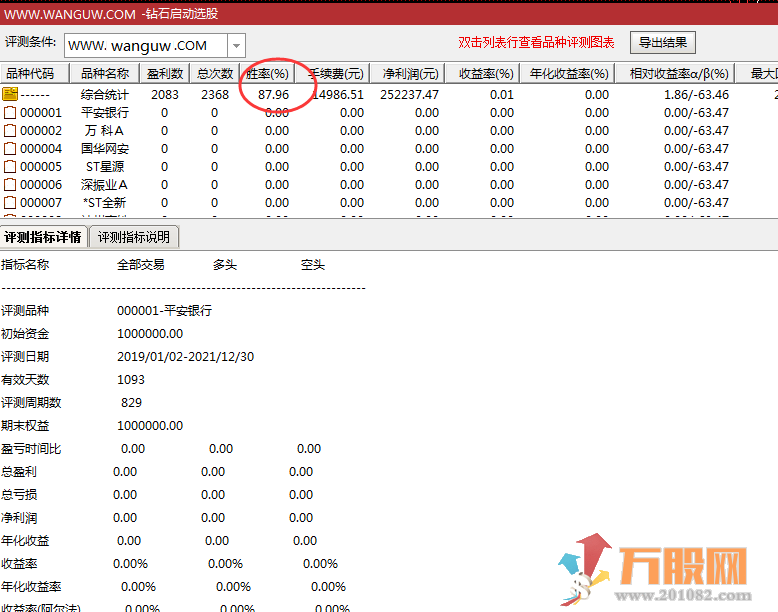
Task: Sort by the 净利润(元) column header
Action: click(x=410, y=74)
